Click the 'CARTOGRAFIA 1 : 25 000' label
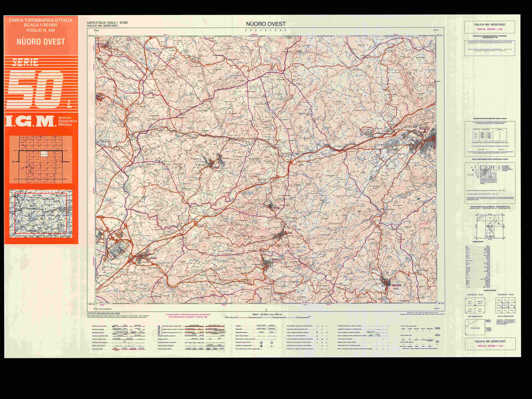This screenshot has height=399, width=532. [x=475, y=295]
